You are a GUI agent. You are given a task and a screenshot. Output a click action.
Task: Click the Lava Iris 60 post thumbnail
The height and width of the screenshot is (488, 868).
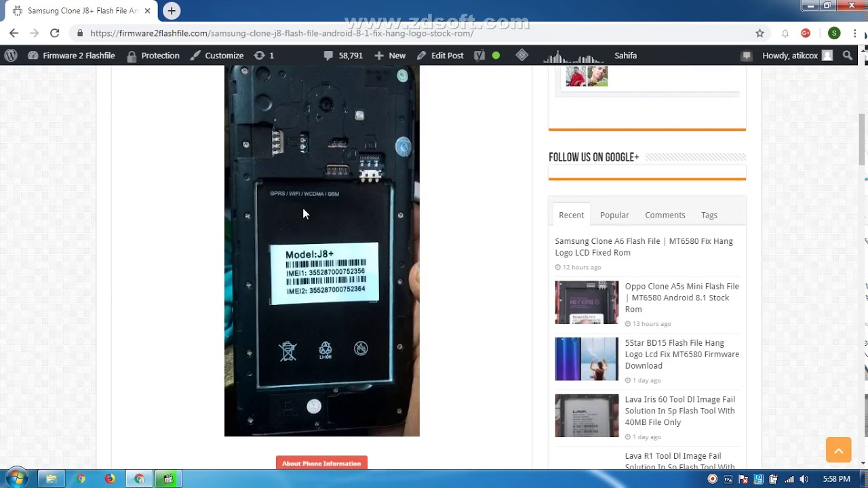click(x=587, y=415)
